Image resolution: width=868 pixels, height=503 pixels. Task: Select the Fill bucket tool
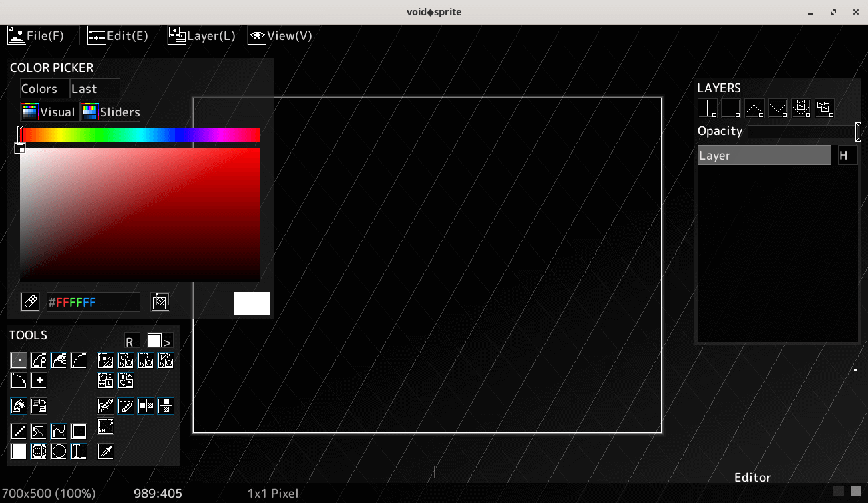point(19,405)
